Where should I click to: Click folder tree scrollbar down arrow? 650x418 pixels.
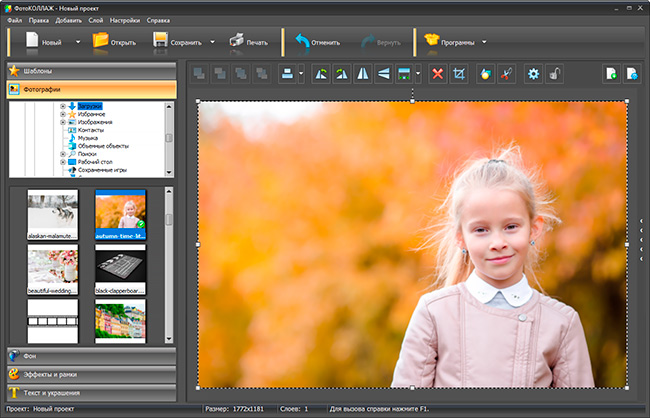pos(169,173)
